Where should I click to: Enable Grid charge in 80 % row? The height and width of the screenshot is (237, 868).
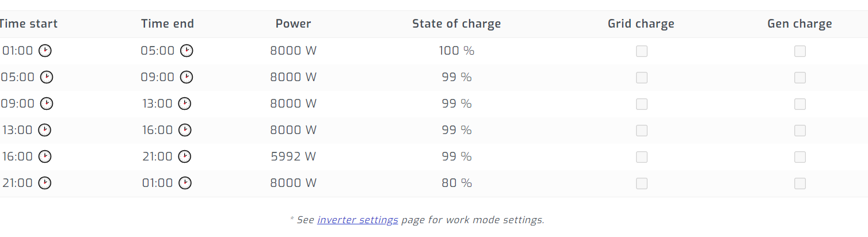point(641,184)
